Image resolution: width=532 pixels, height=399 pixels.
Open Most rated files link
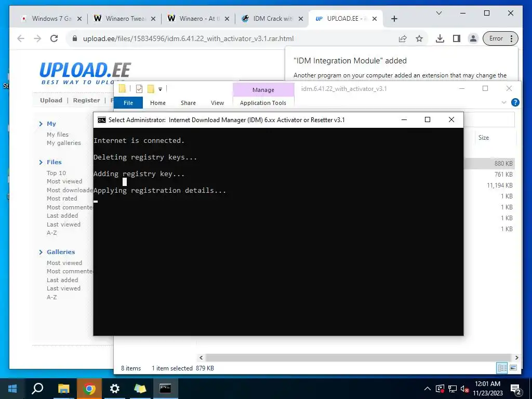coord(62,198)
